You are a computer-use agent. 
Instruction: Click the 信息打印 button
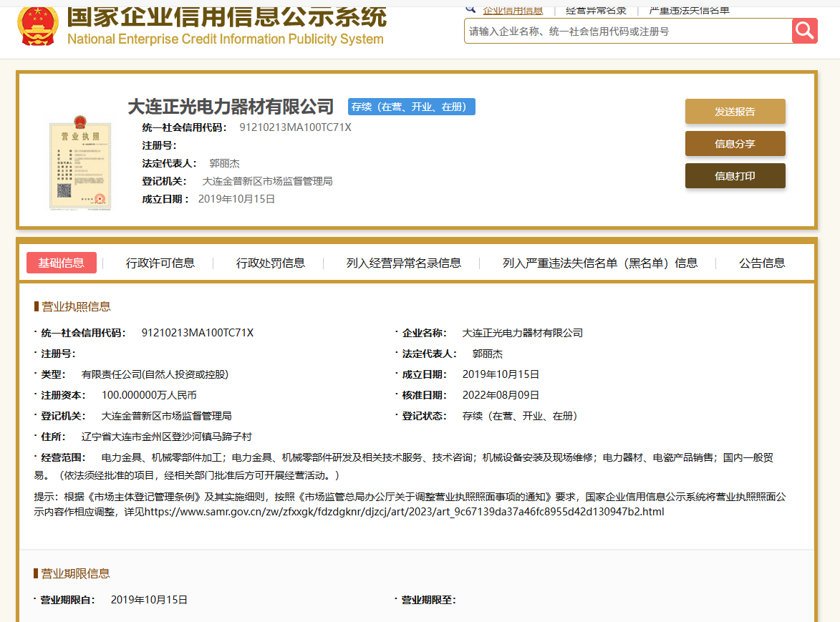pos(735,176)
